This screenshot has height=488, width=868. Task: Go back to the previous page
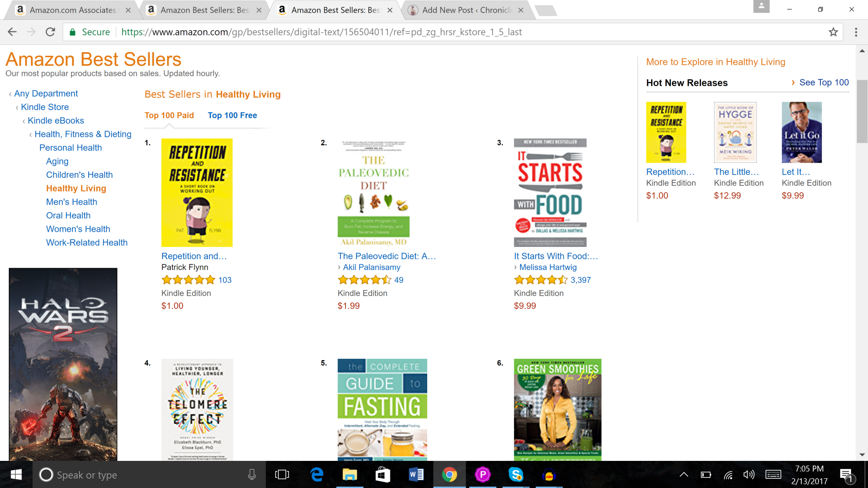tap(12, 32)
